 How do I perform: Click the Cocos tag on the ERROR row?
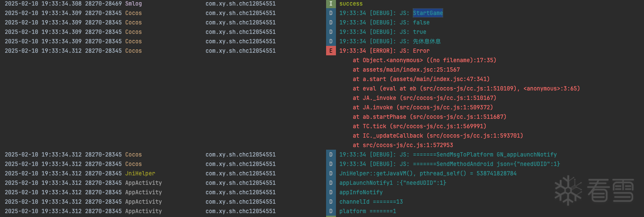pyautogui.click(x=133, y=51)
